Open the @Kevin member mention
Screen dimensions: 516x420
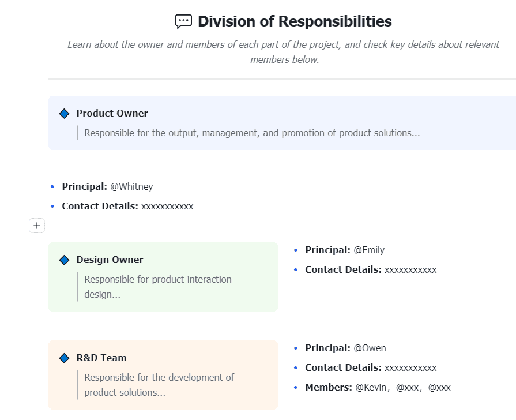[x=370, y=387]
